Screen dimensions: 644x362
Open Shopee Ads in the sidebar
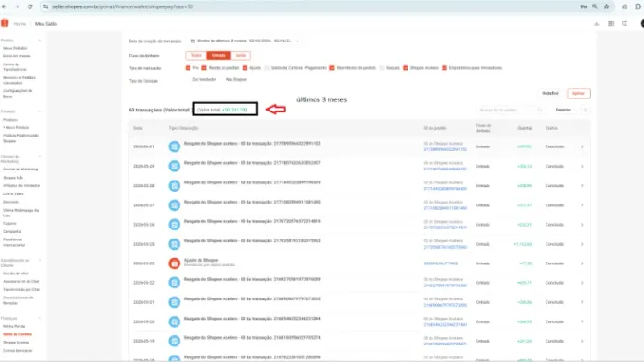[13, 178]
